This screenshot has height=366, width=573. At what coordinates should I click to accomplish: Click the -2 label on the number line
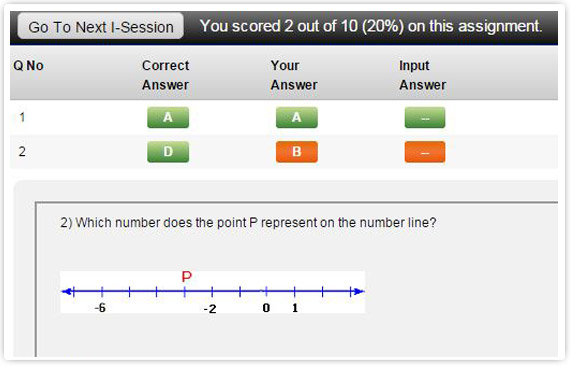click(x=210, y=309)
